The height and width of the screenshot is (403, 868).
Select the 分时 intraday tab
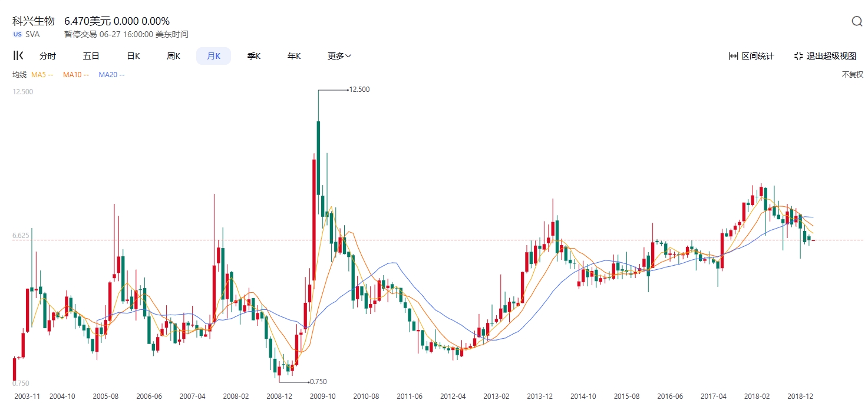(x=48, y=56)
